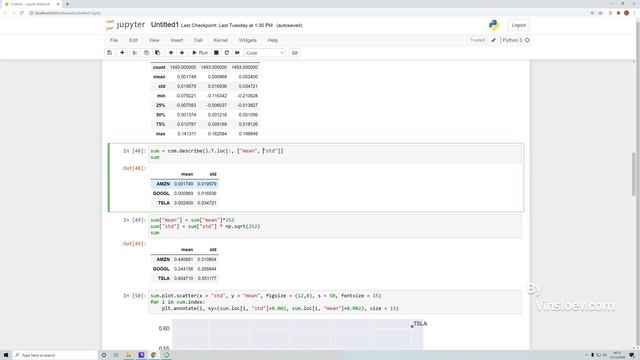Select the AMZN row header in Out[48]
This screenshot has height=360, width=640.
click(x=163, y=184)
